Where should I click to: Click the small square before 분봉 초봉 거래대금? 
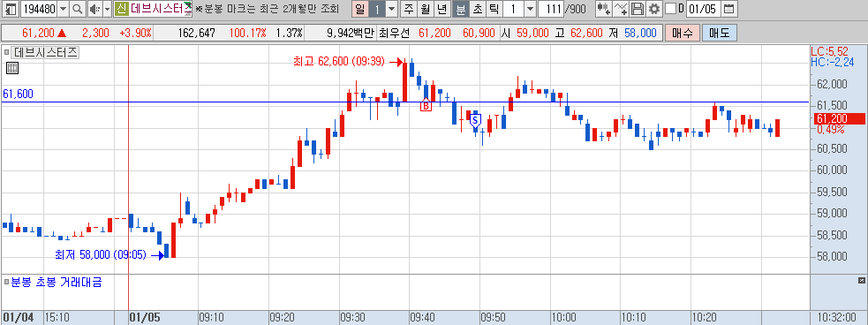[7, 283]
